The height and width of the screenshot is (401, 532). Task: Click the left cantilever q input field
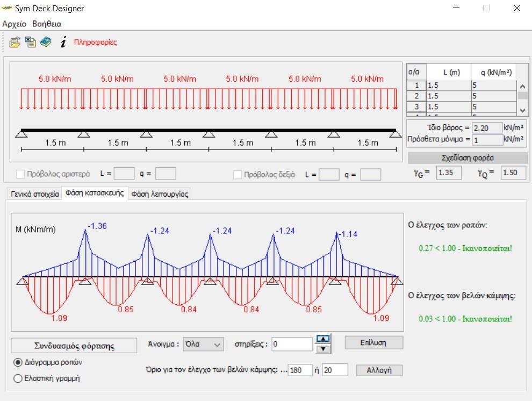pyautogui.click(x=166, y=174)
